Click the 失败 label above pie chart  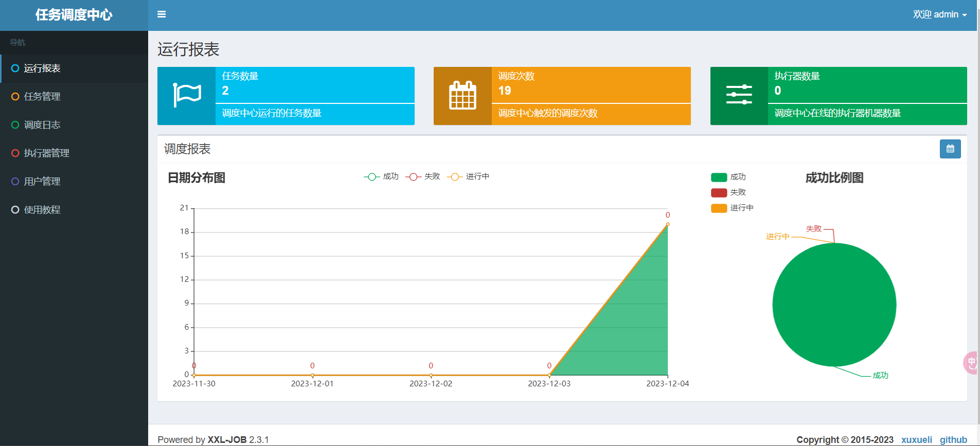pyautogui.click(x=814, y=229)
